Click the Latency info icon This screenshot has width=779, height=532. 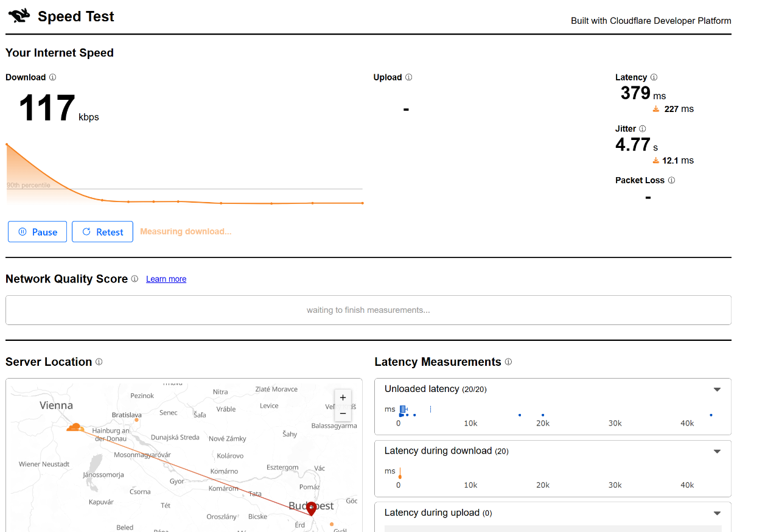[x=654, y=77]
